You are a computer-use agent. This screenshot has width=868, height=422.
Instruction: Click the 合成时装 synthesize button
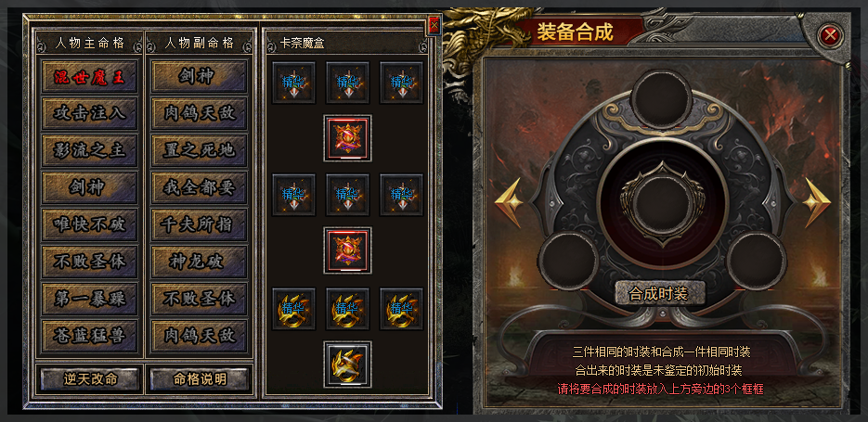pos(660,292)
